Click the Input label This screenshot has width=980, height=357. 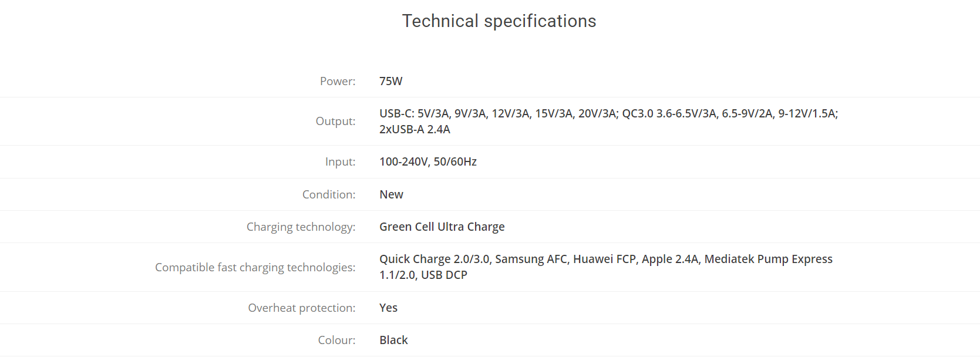tap(341, 161)
